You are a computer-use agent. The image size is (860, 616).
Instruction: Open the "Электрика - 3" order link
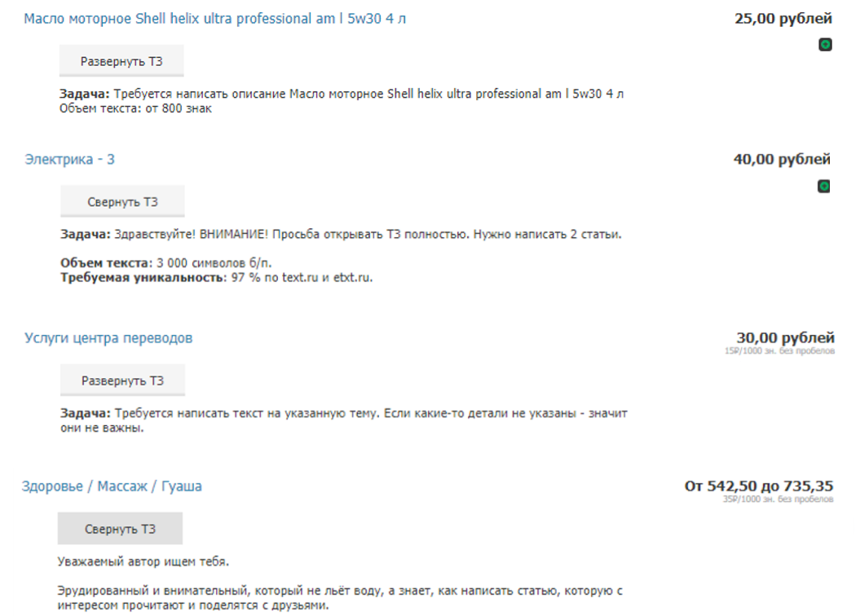pyautogui.click(x=69, y=160)
